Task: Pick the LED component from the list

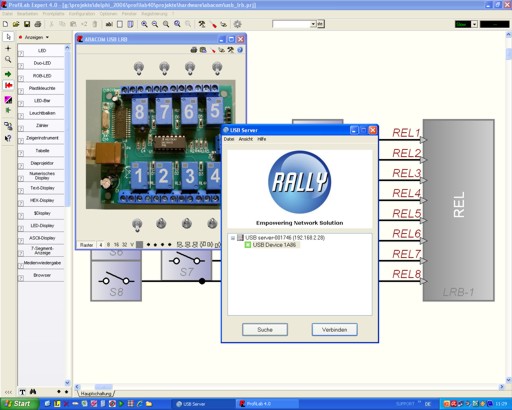Action: (41, 51)
